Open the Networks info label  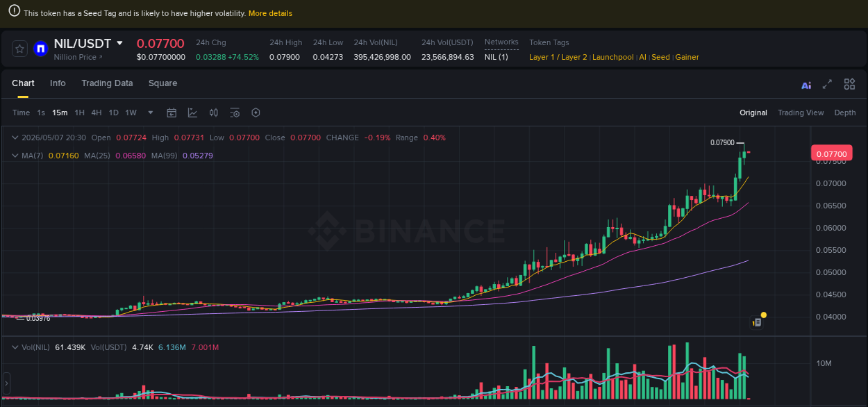click(x=501, y=42)
